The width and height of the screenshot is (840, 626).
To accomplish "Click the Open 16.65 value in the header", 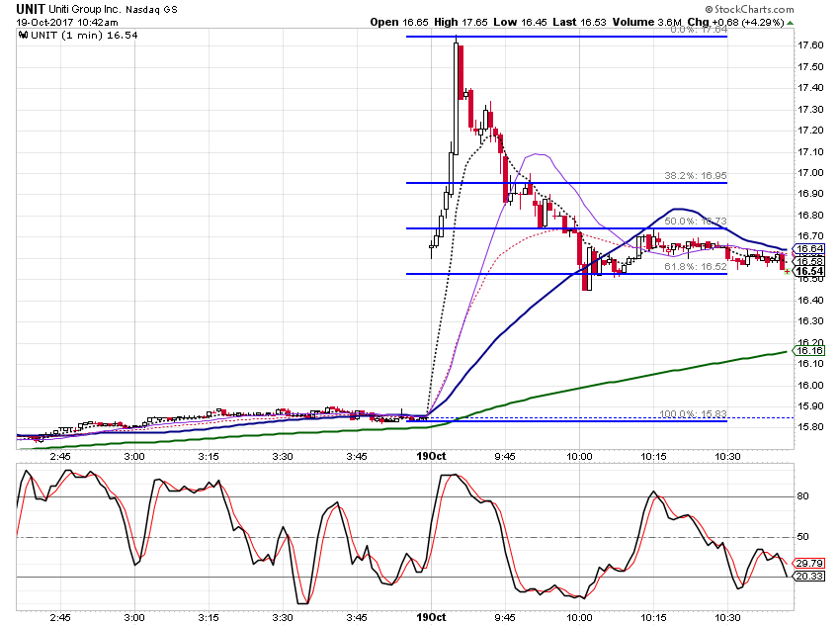I will coord(399,23).
